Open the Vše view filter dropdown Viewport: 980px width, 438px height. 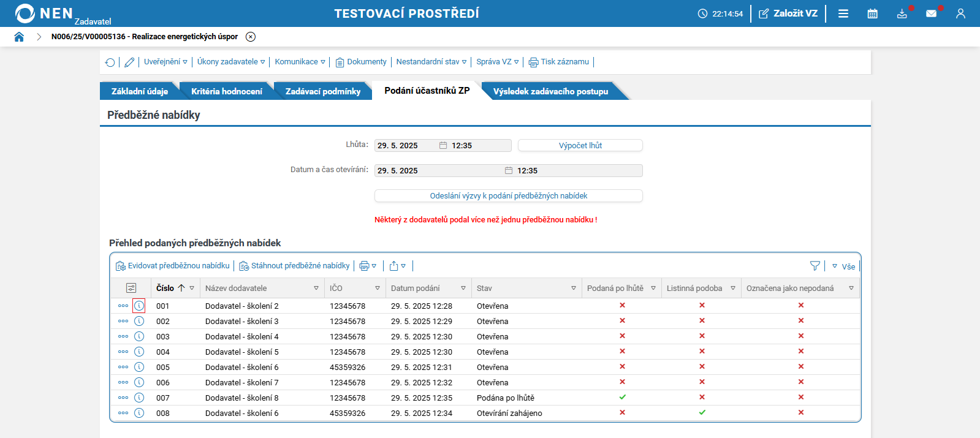(x=843, y=266)
